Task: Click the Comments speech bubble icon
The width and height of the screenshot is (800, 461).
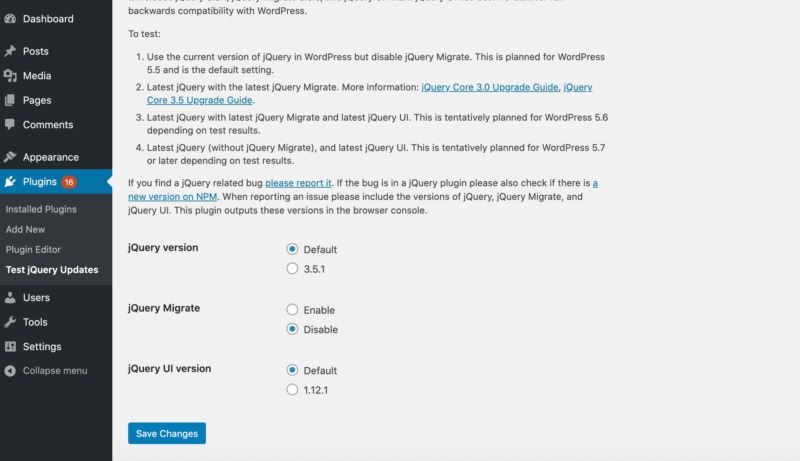Action: 10,125
